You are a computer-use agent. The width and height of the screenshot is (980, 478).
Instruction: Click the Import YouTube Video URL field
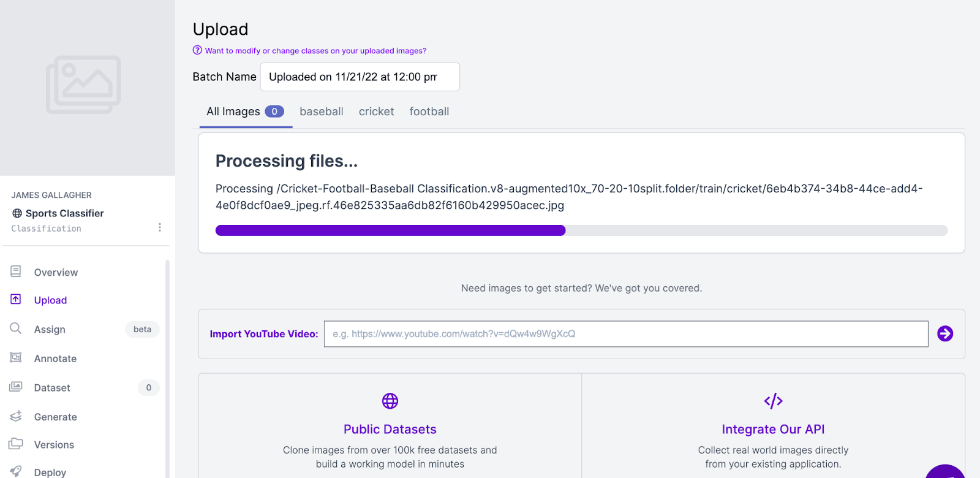point(625,334)
